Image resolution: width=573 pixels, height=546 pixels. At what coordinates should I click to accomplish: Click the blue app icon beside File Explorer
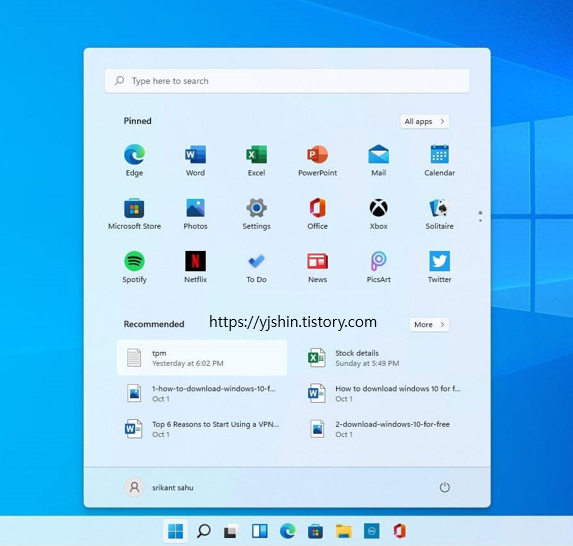pyautogui.click(x=372, y=531)
